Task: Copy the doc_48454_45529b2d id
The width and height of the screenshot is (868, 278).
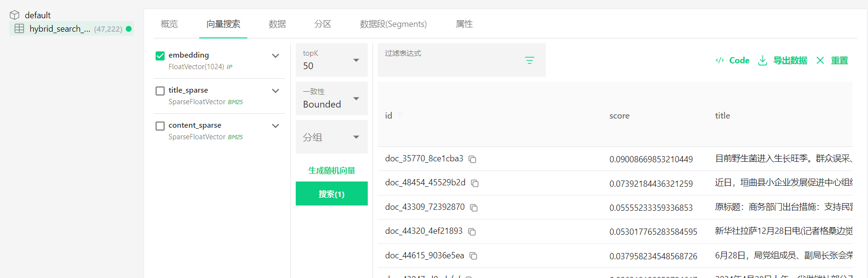Action: (x=475, y=183)
